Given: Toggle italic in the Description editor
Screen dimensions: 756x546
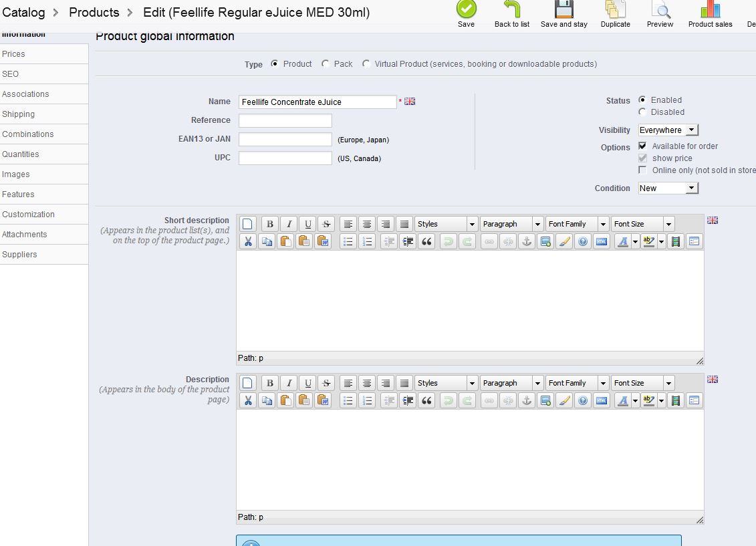Looking at the screenshot, I should click(289, 383).
